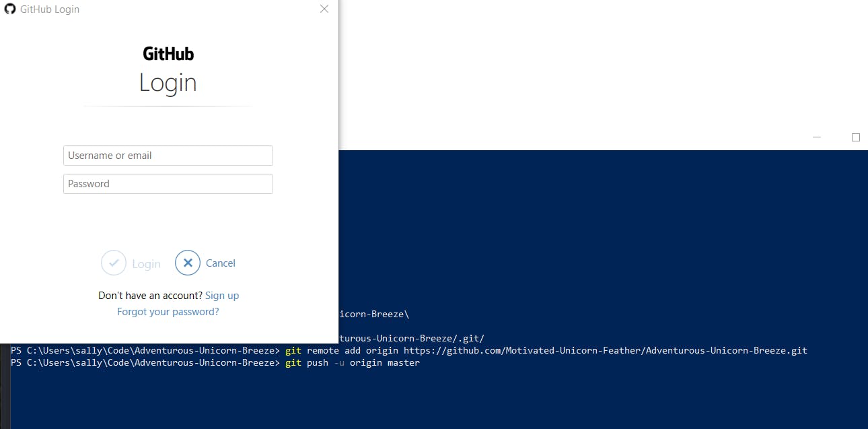868x429 pixels.
Task: Click the GitHub logo heading
Action: click(x=168, y=53)
